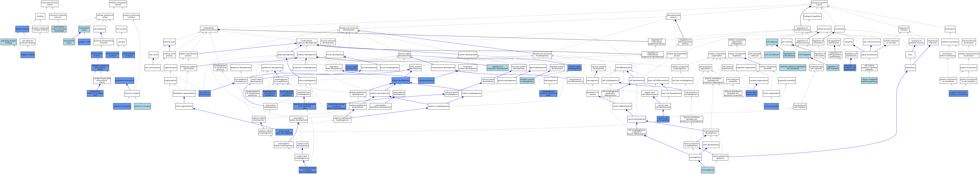The width and height of the screenshot is (980, 174).
Task: Select the 'integrin binding' node
Action: [x=27, y=55]
